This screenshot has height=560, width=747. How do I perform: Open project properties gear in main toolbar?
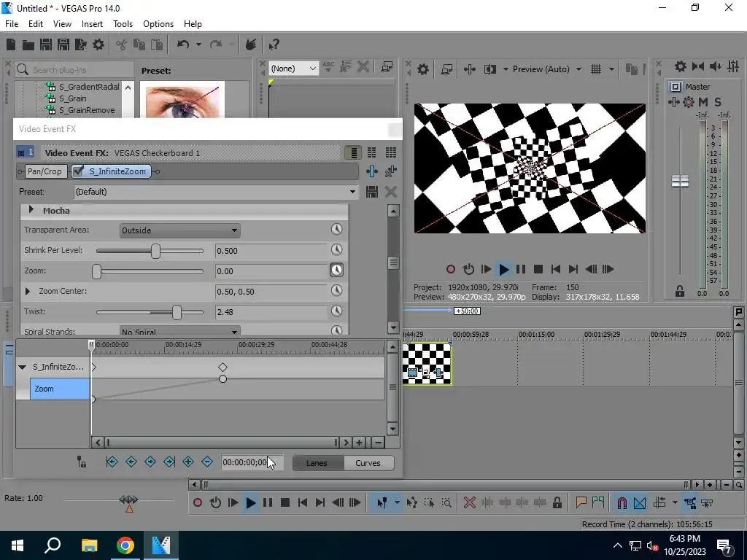[x=98, y=44]
